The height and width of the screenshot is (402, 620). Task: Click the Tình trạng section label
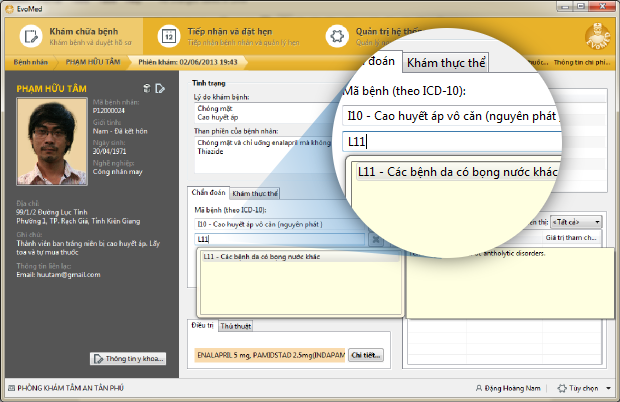(x=208, y=83)
